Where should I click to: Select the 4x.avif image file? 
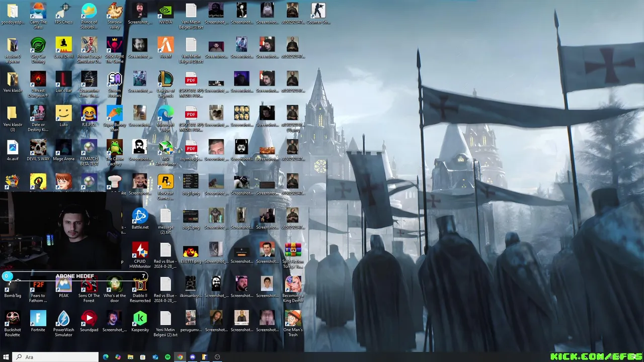[x=13, y=151]
